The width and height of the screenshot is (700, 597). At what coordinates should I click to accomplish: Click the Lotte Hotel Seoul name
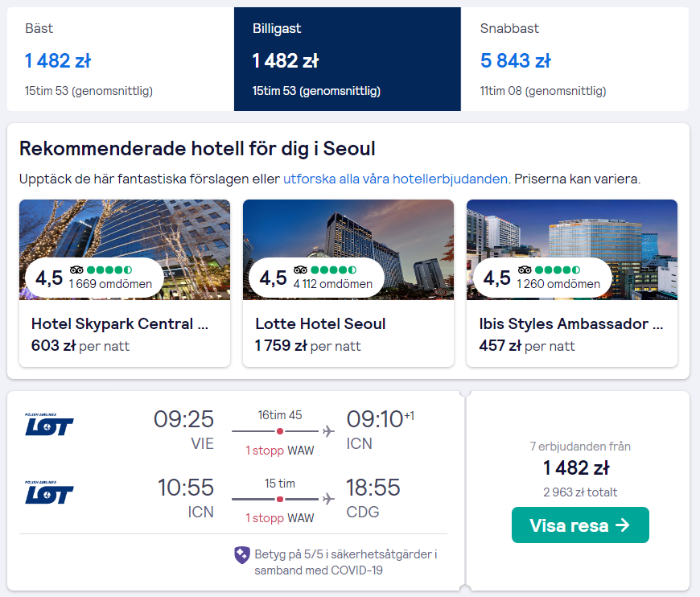click(320, 323)
